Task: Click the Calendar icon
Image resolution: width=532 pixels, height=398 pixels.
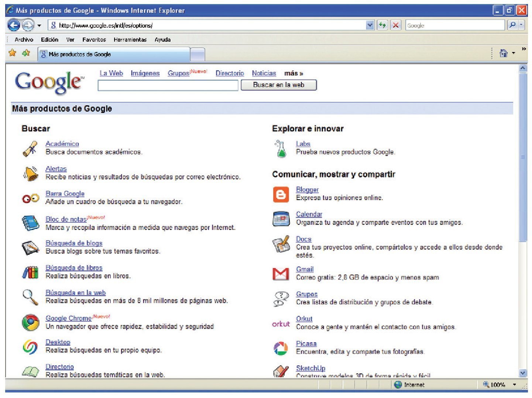Action: [281, 219]
